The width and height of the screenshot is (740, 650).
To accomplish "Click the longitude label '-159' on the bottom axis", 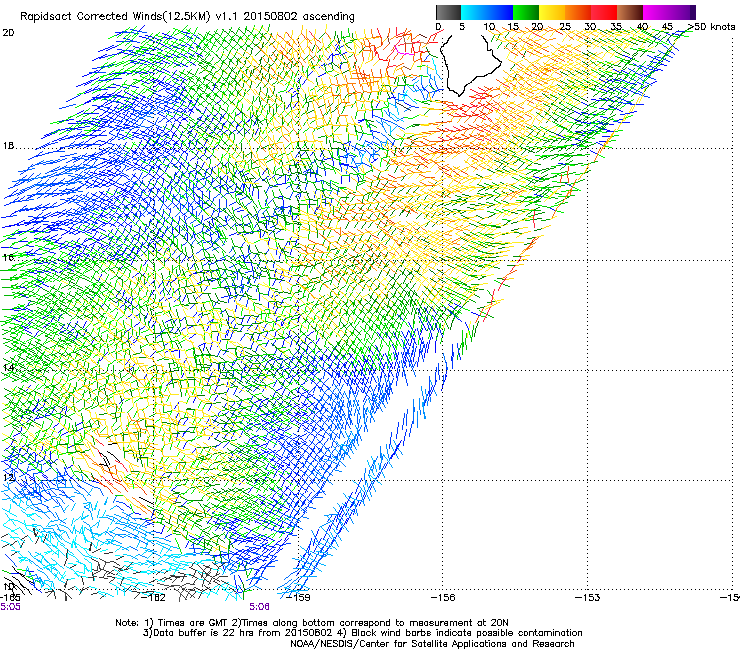I will [x=299, y=598].
